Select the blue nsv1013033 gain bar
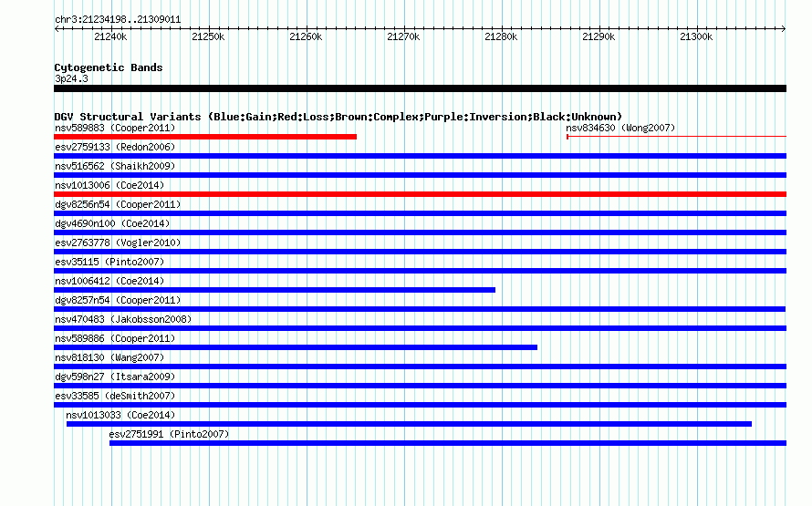The width and height of the screenshot is (812, 506). pos(409,424)
